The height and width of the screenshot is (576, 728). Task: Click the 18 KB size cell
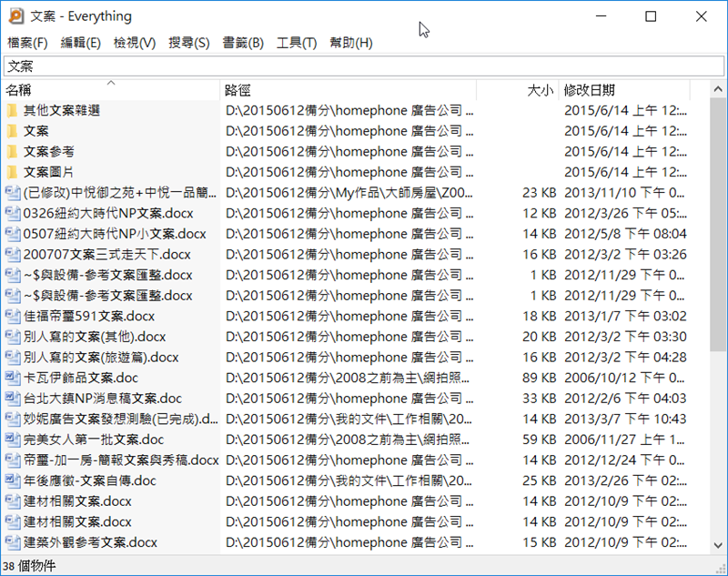pyautogui.click(x=539, y=316)
